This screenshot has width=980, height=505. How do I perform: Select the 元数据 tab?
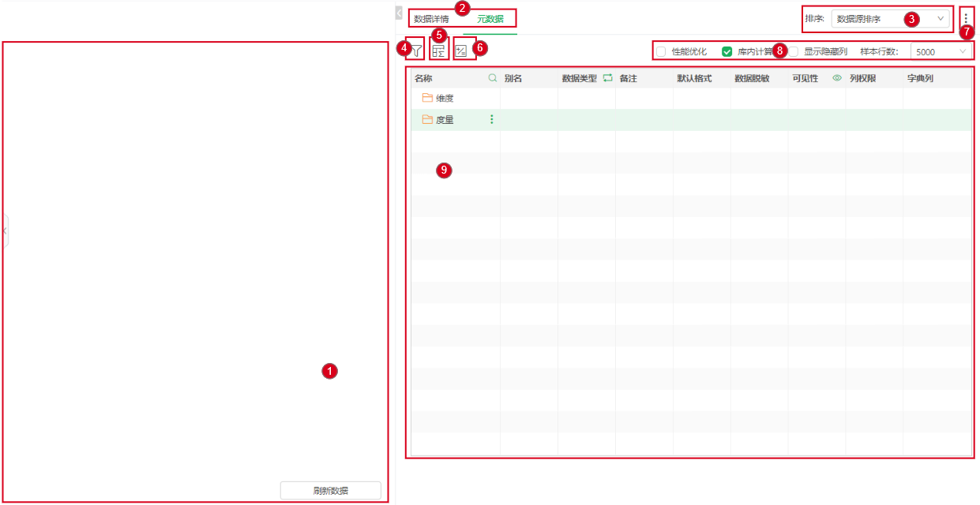click(490, 19)
